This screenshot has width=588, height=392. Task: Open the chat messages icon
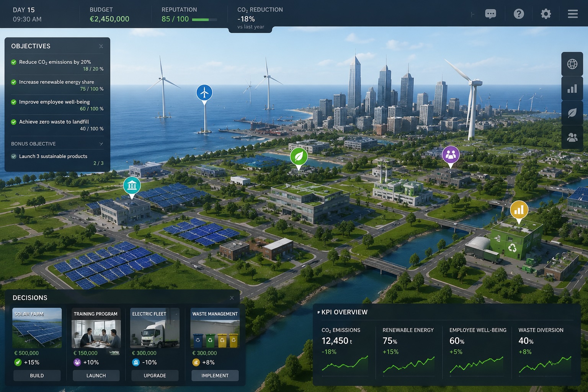(490, 14)
